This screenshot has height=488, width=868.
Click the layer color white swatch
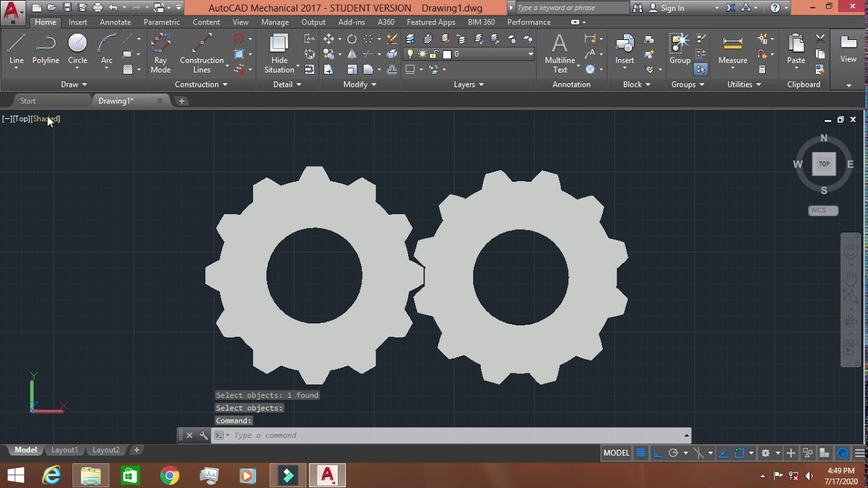pos(447,54)
